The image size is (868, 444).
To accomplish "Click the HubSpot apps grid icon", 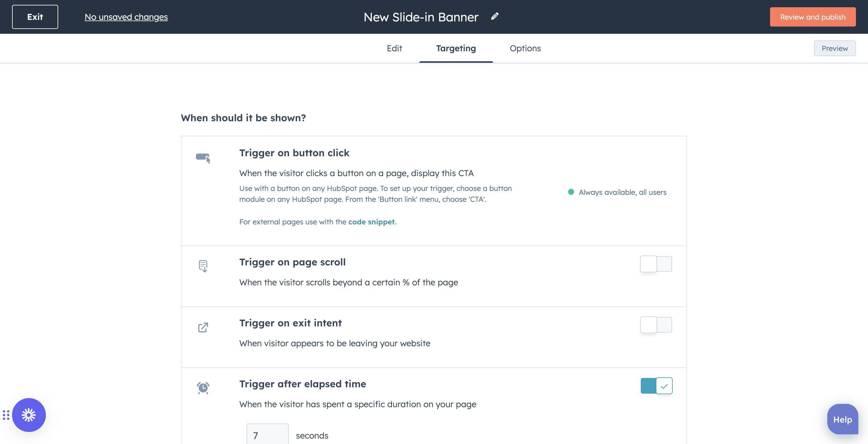I will [6, 414].
